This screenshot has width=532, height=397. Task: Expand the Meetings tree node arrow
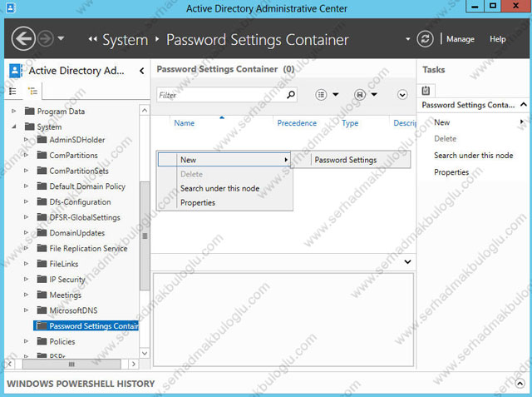26,295
